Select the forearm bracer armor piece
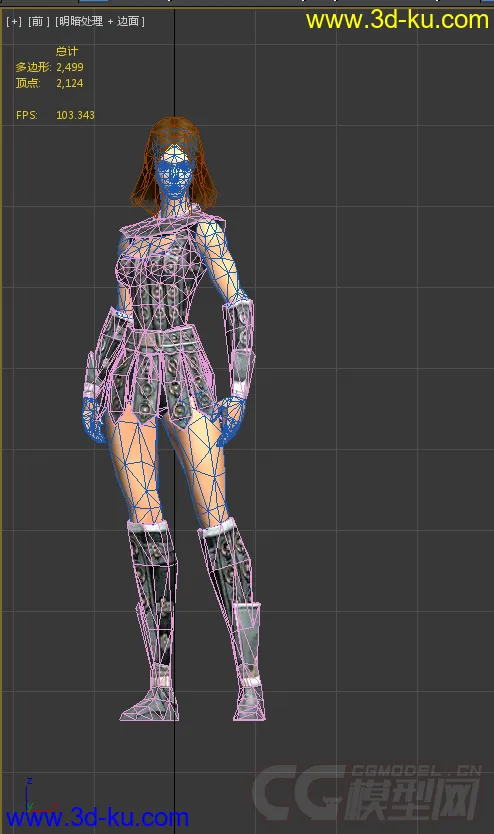This screenshot has width=494, height=834. pos(238,346)
